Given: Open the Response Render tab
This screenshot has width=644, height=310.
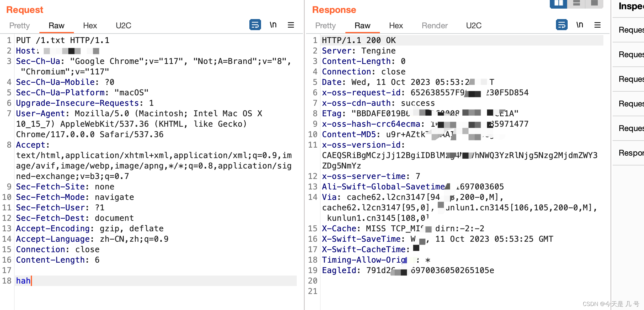Looking at the screenshot, I should (435, 26).
